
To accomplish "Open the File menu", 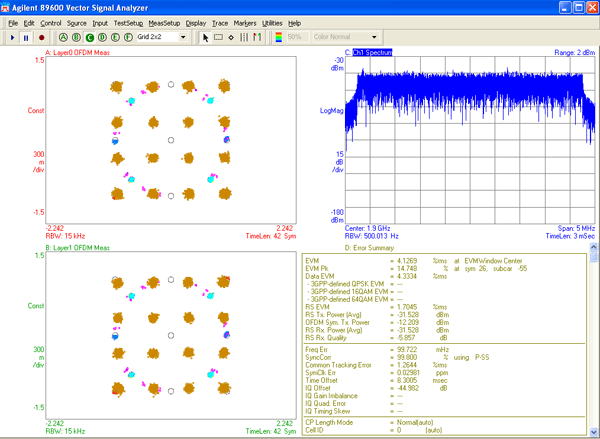I will point(13,23).
